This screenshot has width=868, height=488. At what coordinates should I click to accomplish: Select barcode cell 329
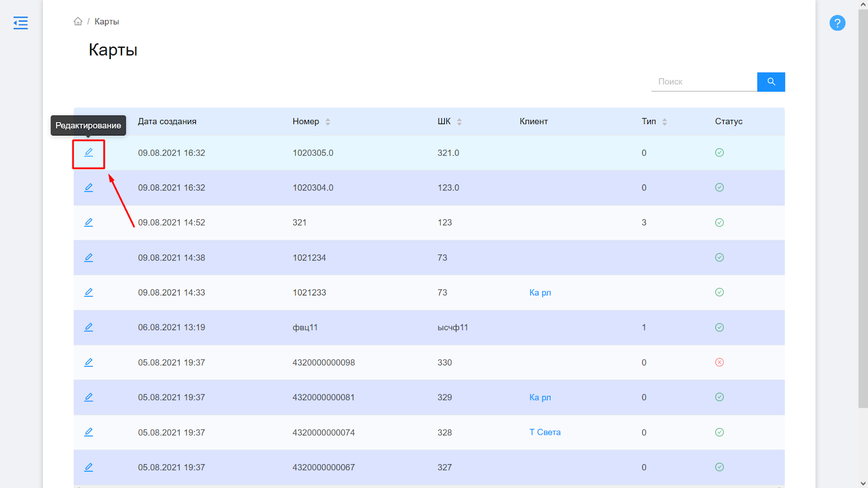(445, 397)
